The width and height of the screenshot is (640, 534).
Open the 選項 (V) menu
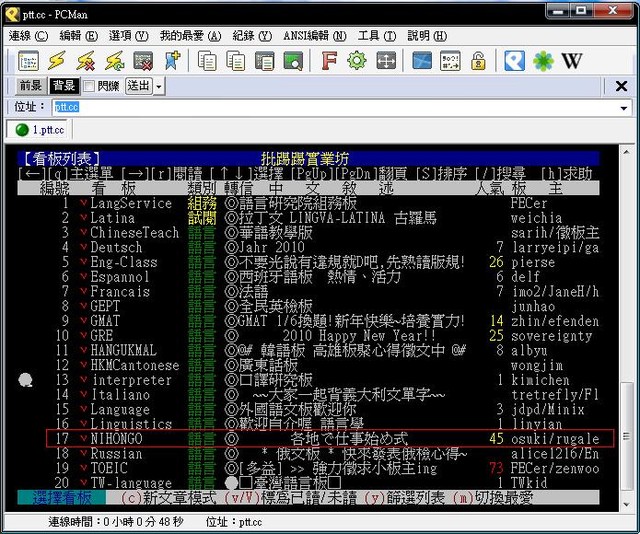pyautogui.click(x=129, y=36)
